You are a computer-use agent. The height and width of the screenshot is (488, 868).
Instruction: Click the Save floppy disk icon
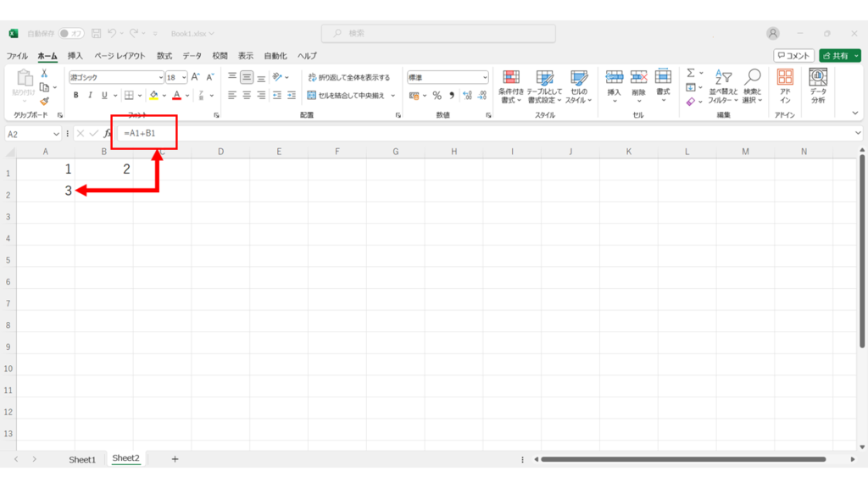click(97, 33)
